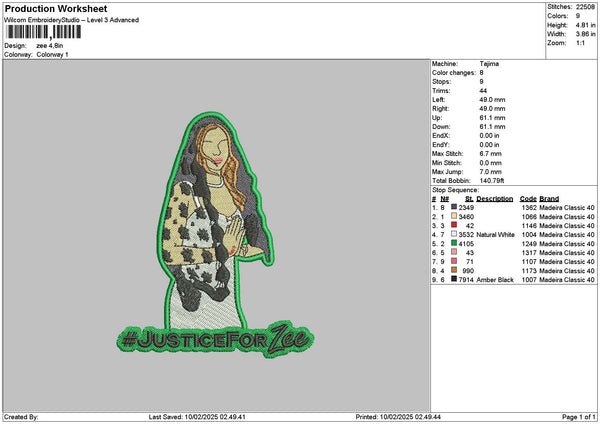Select the beige 3460 thread swatch
This screenshot has width=600, height=424.
pyautogui.click(x=455, y=216)
